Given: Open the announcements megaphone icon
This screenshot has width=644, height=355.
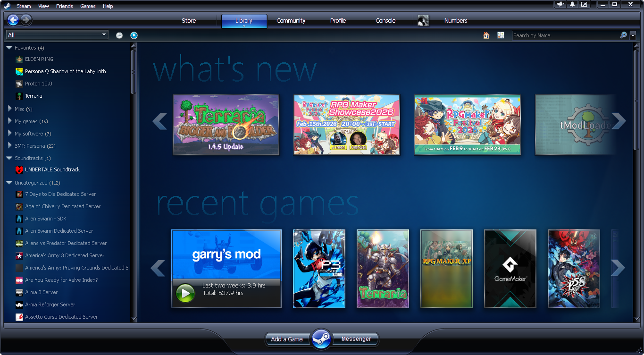Looking at the screenshot, I should tap(560, 4).
